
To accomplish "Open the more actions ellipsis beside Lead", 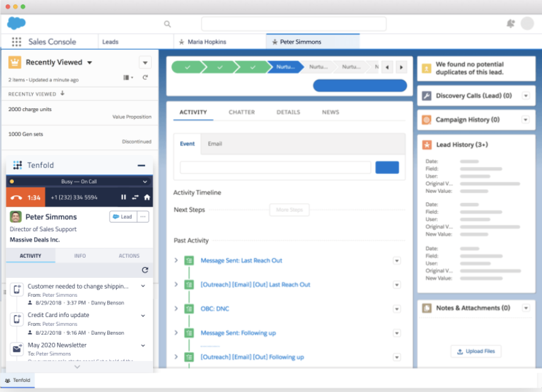I will pos(143,217).
